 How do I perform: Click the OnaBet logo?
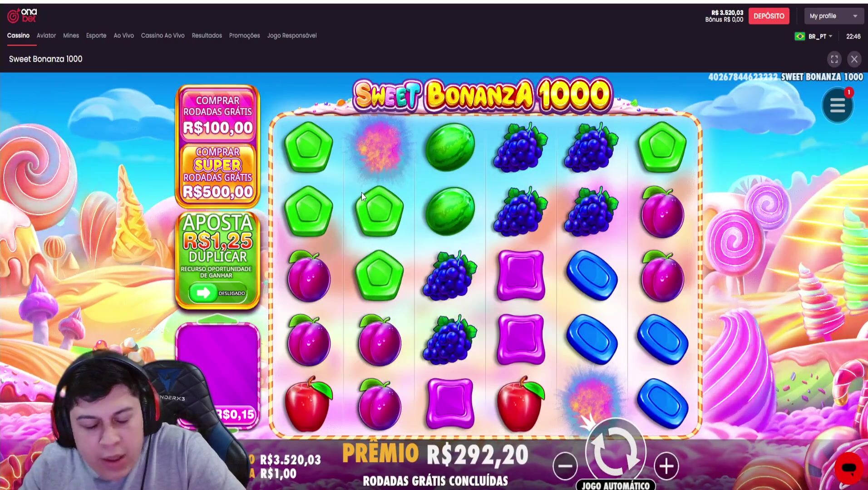point(22,15)
